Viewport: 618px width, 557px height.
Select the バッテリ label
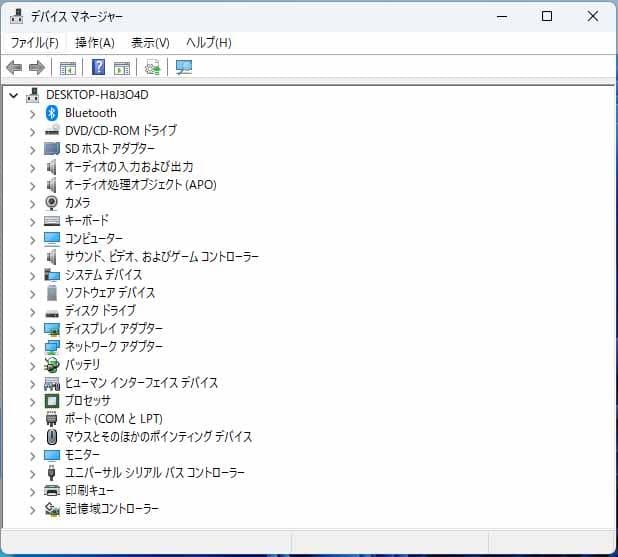[x=82, y=365]
